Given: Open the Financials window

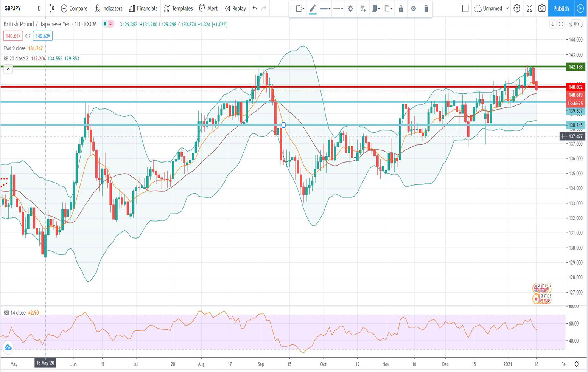Looking at the screenshot, I should pyautogui.click(x=143, y=8).
